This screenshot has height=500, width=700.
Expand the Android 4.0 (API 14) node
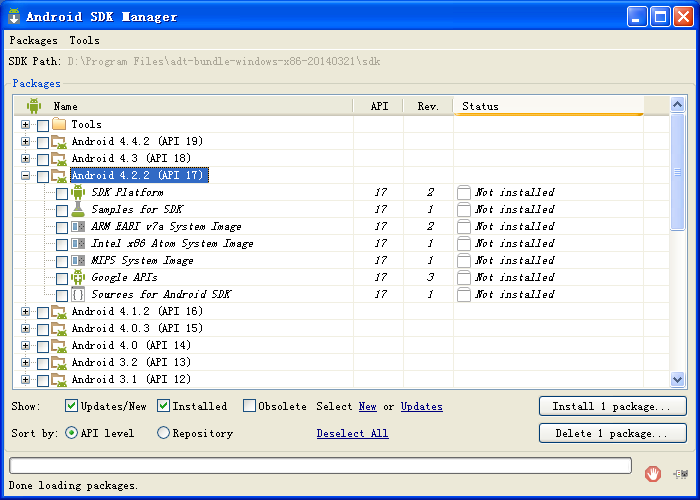tap(25, 346)
